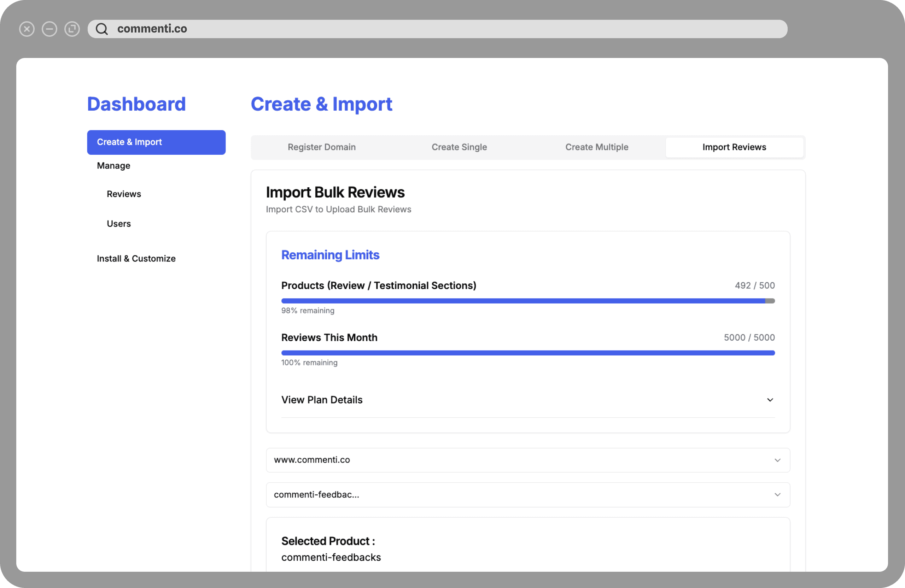
Task: Click the 5000 / 5000 reviews count
Action: pyautogui.click(x=749, y=337)
